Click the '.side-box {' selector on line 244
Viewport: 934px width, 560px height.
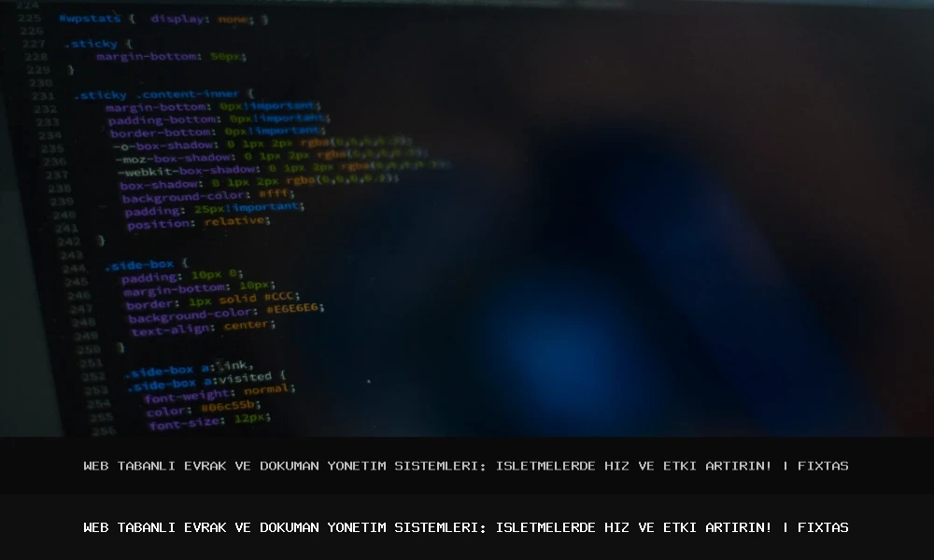pos(147,264)
